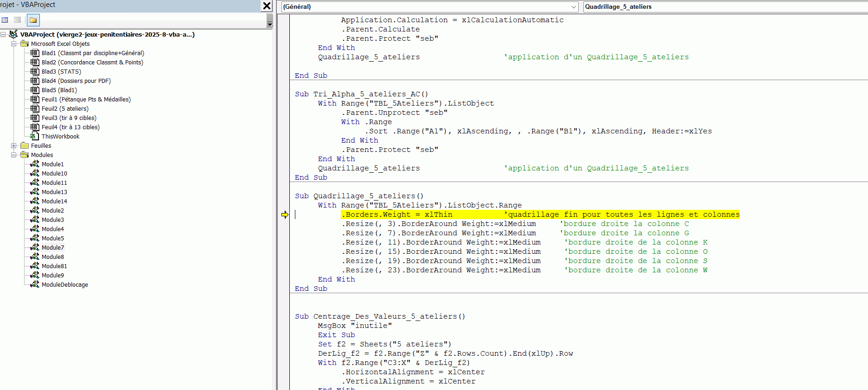The width and height of the screenshot is (868, 390).
Task: Click the ModuleDeblocage module icon
Action: 35,284
